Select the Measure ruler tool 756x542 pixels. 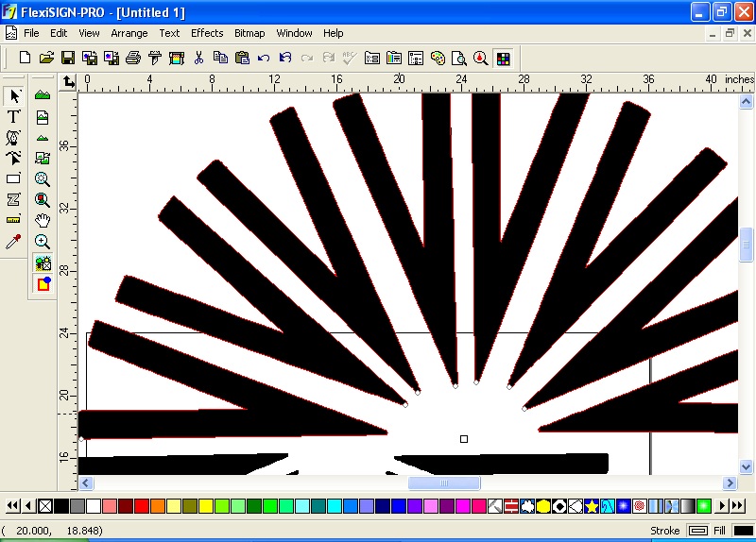tap(13, 220)
